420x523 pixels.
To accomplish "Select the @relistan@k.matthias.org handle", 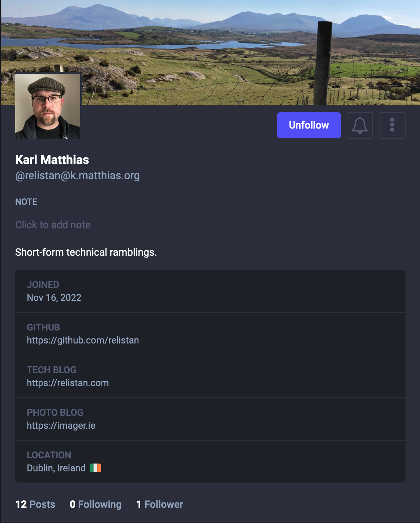I will (x=77, y=176).
